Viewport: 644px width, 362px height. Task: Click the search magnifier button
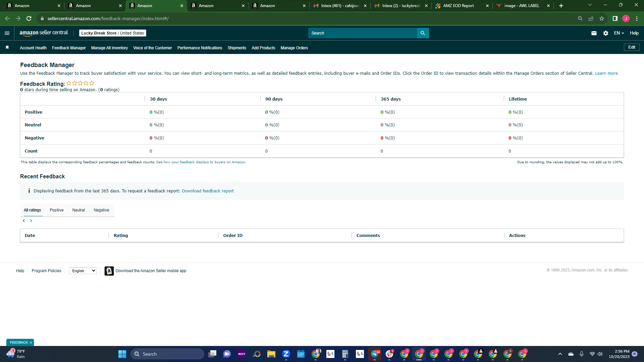click(x=423, y=33)
